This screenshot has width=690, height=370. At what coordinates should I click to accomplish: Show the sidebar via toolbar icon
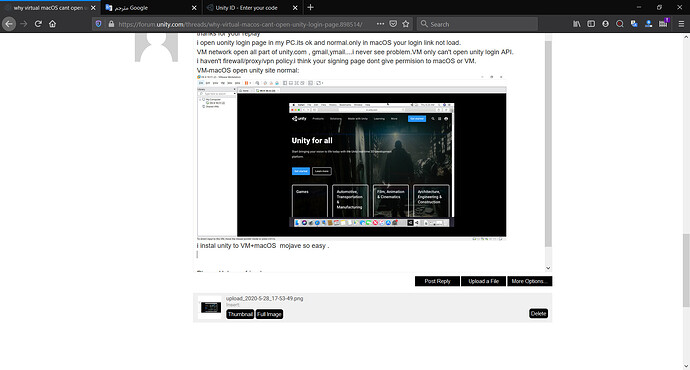tap(591, 24)
